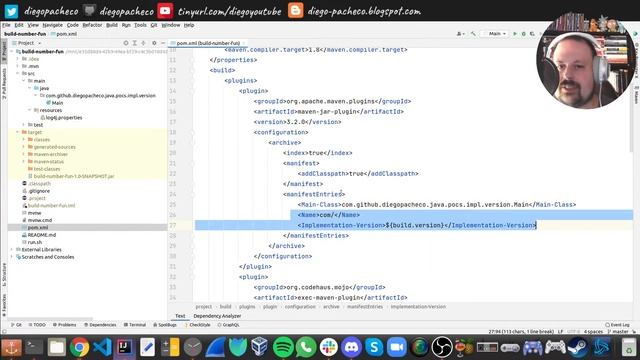
Task: Click the Debug bug icon in toolbar
Action: tap(524, 33)
